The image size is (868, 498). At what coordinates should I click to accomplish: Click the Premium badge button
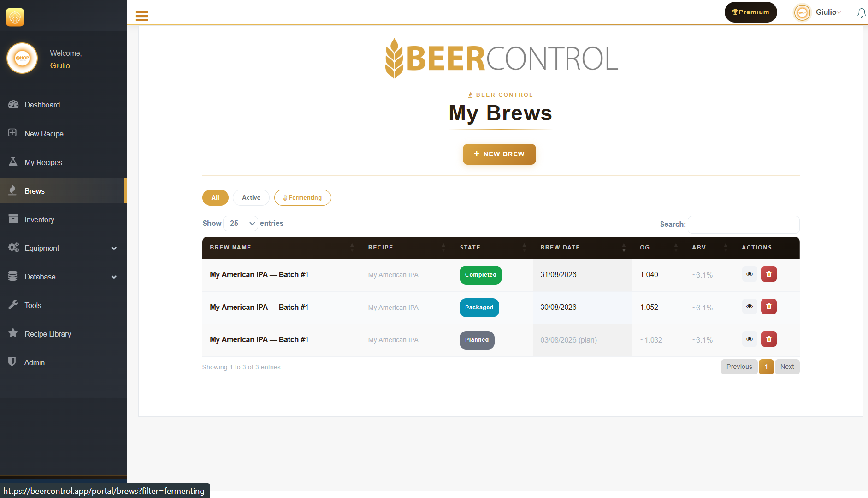click(x=750, y=12)
